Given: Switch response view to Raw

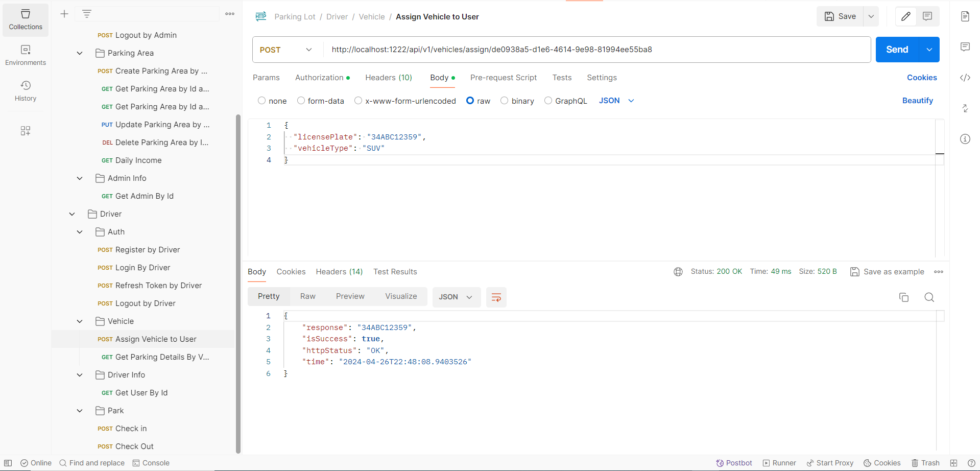Looking at the screenshot, I should click(x=308, y=296).
